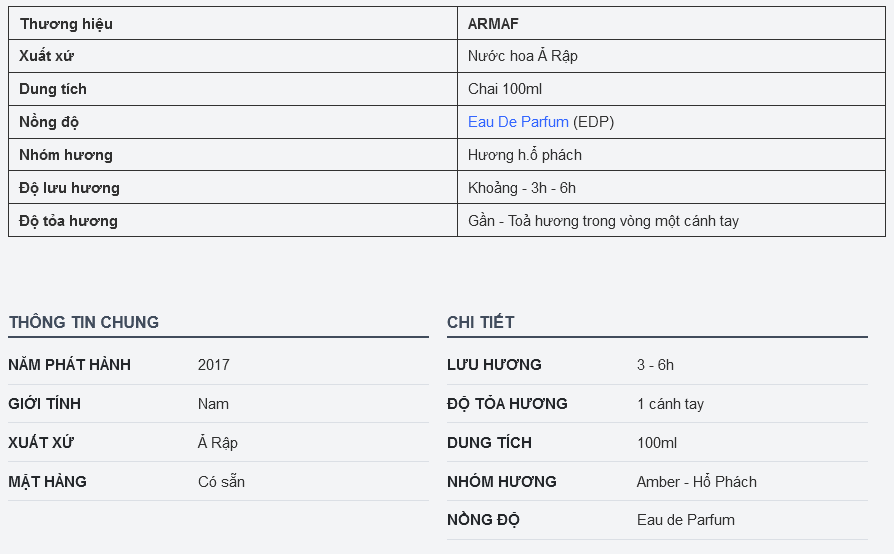
Task: Click the THÔNG TIN CHUNG heading
Action: (84, 322)
